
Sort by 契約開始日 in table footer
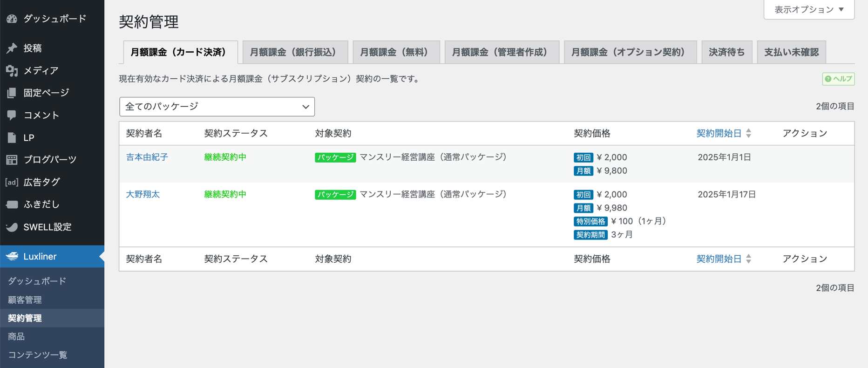[719, 259]
